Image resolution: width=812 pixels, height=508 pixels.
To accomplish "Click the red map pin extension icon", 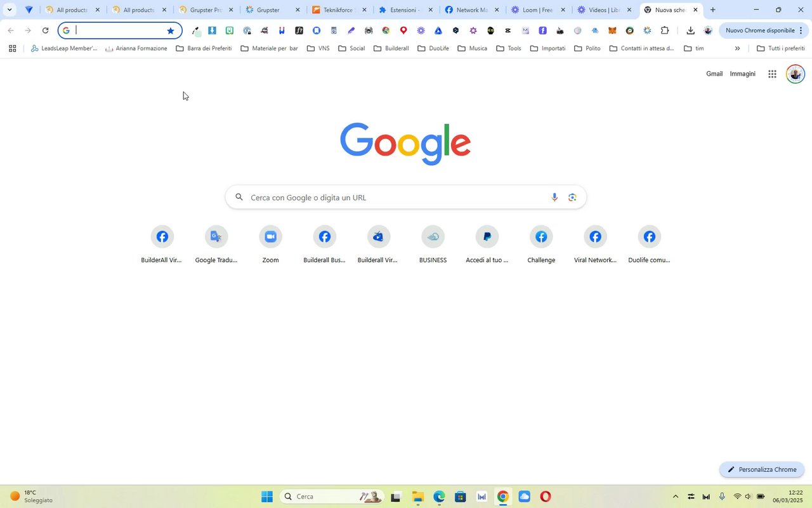I will click(403, 30).
